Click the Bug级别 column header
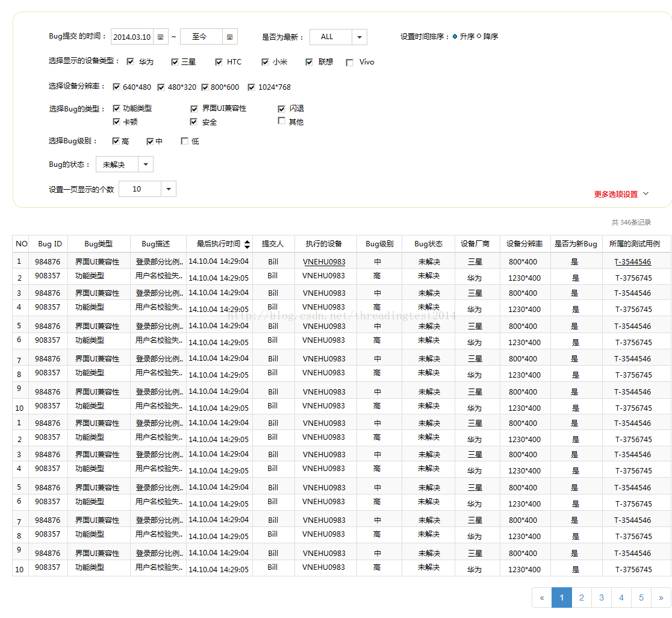The height and width of the screenshot is (618, 672). point(379,244)
